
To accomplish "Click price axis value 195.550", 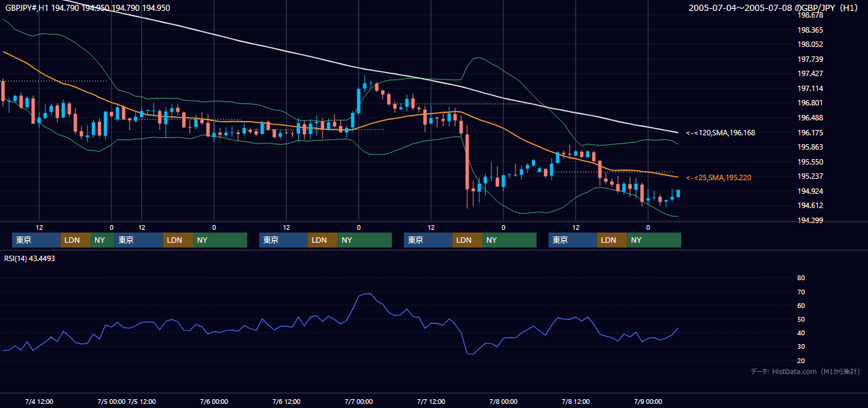I will tap(810, 162).
